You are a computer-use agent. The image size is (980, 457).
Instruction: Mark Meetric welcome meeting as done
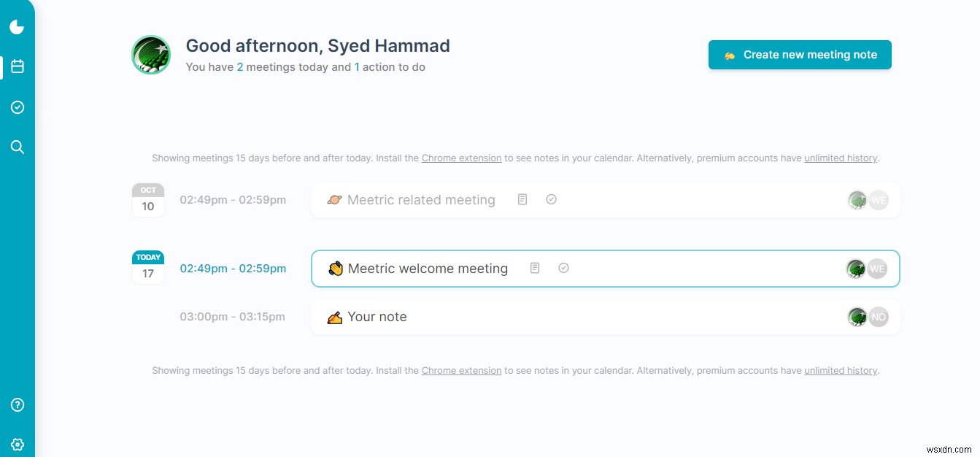pyautogui.click(x=563, y=268)
